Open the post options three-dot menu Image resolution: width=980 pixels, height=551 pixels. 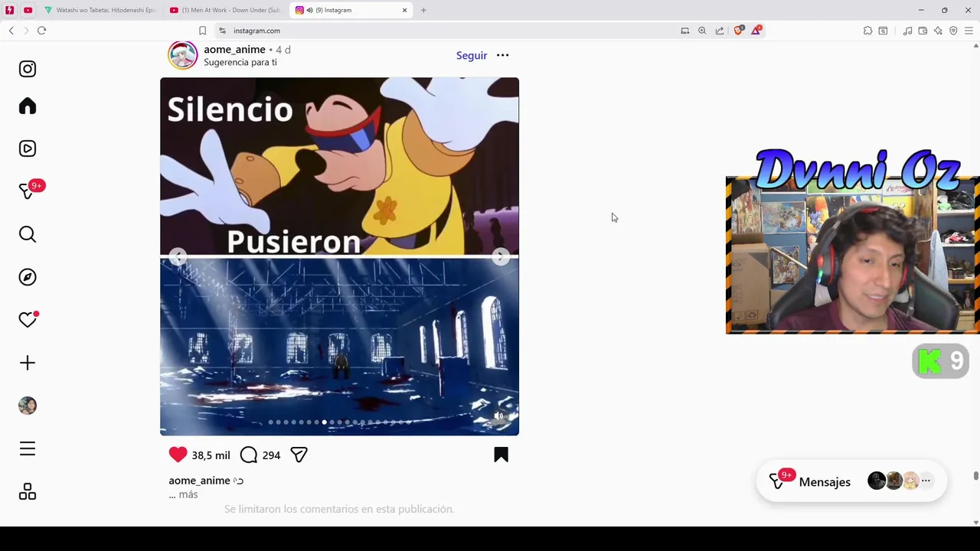click(502, 55)
